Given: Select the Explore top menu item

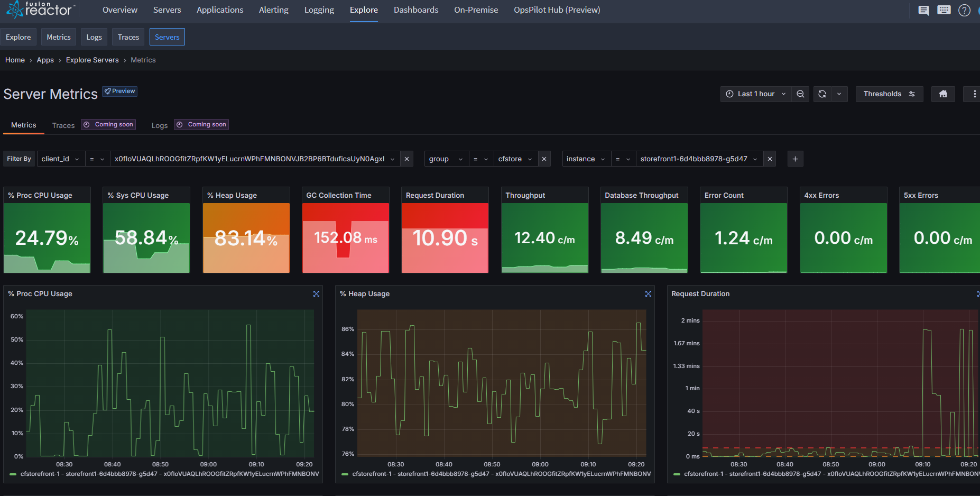Looking at the screenshot, I should (x=364, y=10).
